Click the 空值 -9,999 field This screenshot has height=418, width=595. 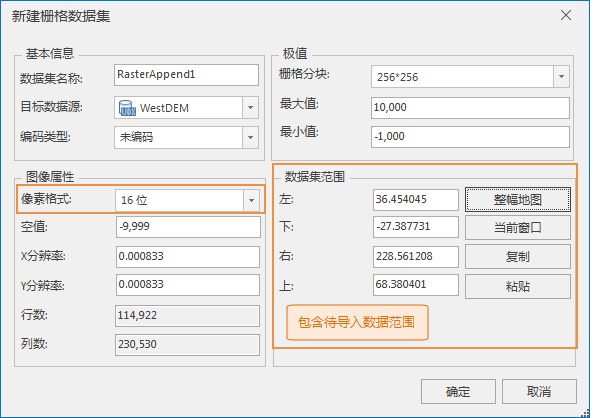coord(188,227)
